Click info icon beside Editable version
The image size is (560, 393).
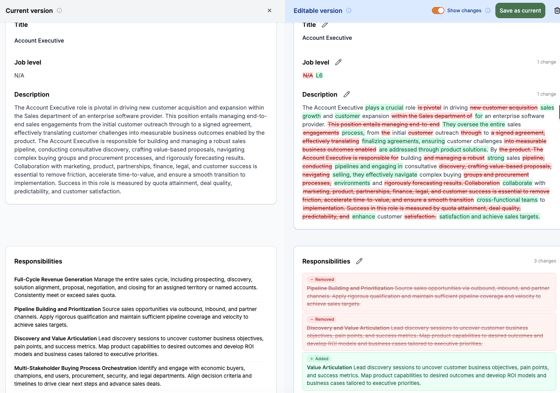tap(349, 11)
